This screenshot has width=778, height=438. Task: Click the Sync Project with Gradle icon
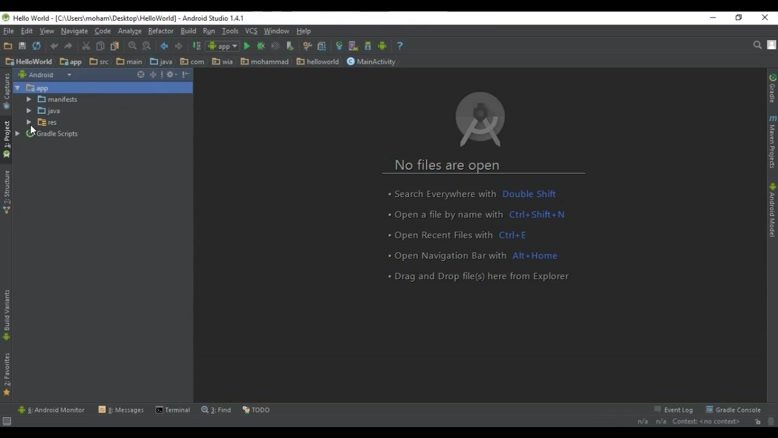[339, 46]
